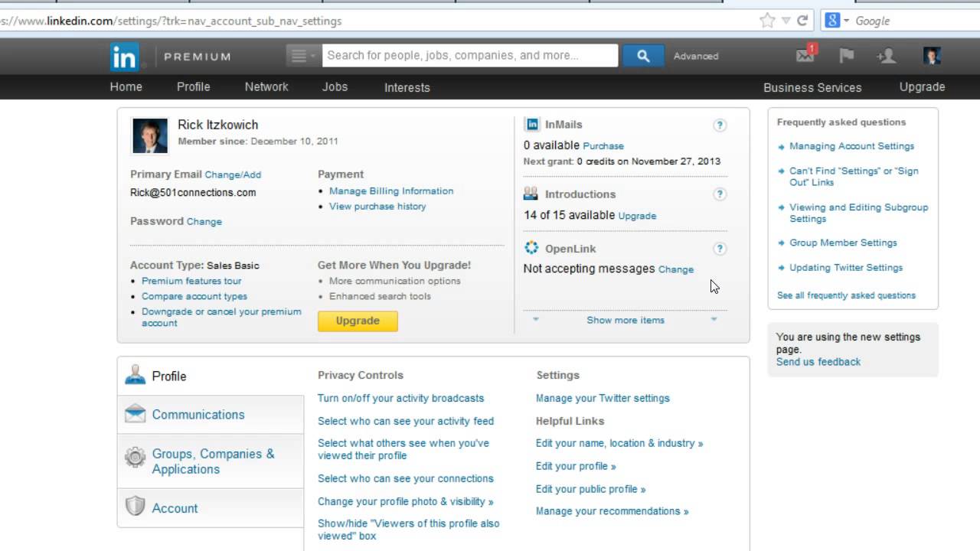
Task: Click the LinkedIn logo icon
Action: coord(125,57)
